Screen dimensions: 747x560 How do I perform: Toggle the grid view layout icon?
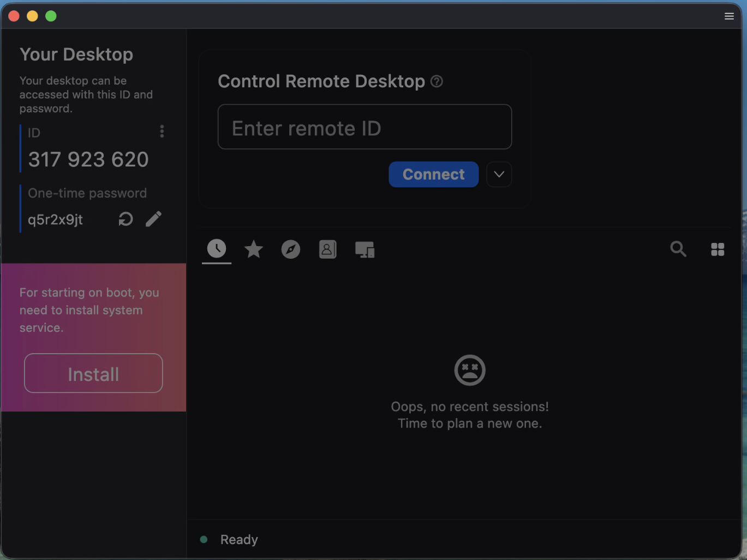pyautogui.click(x=718, y=249)
